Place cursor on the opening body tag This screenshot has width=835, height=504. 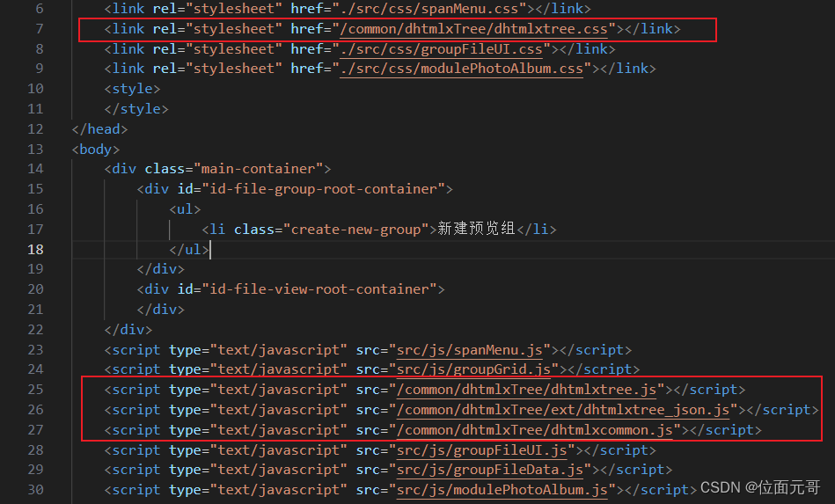coord(96,150)
